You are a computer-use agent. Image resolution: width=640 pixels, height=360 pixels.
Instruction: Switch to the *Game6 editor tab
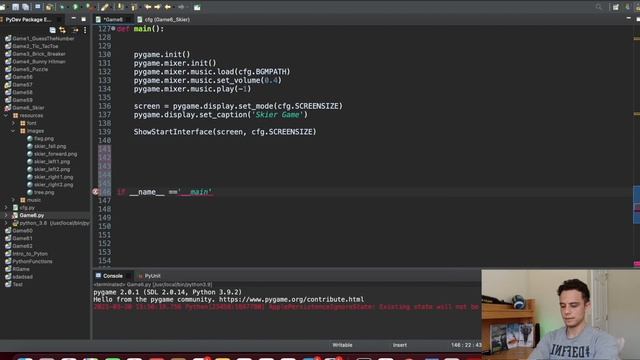pos(113,19)
